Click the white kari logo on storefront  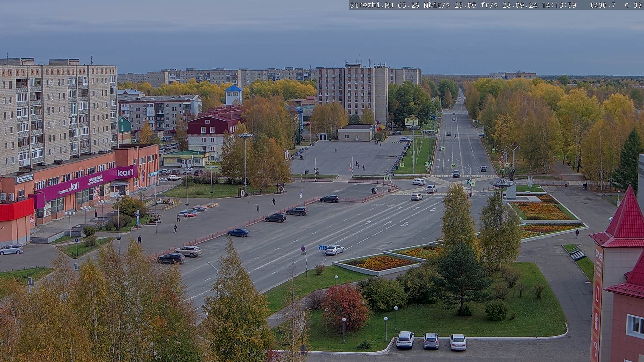click(125, 172)
